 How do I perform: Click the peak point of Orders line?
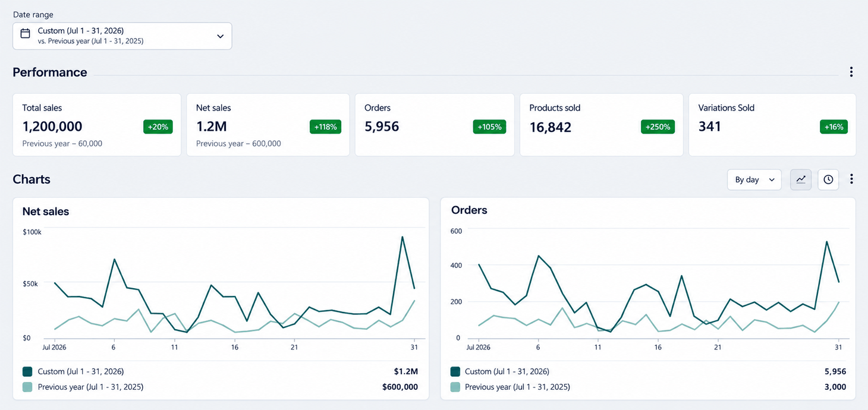click(x=826, y=242)
